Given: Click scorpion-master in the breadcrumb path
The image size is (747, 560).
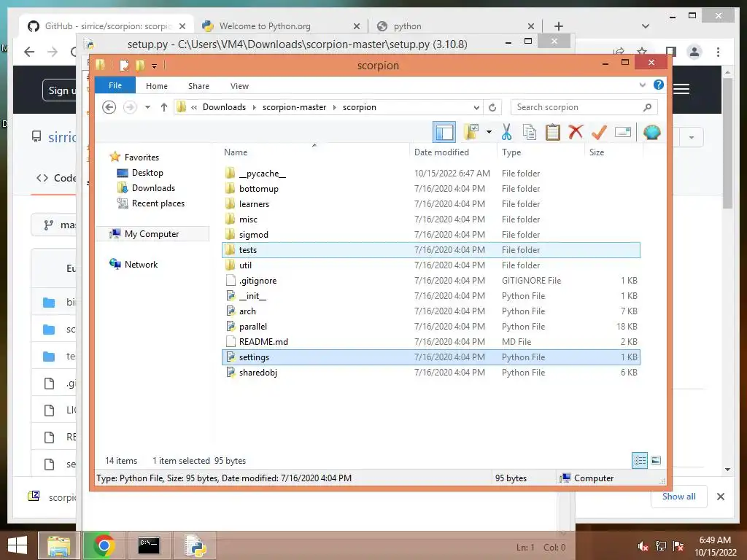Looking at the screenshot, I should click(x=294, y=107).
